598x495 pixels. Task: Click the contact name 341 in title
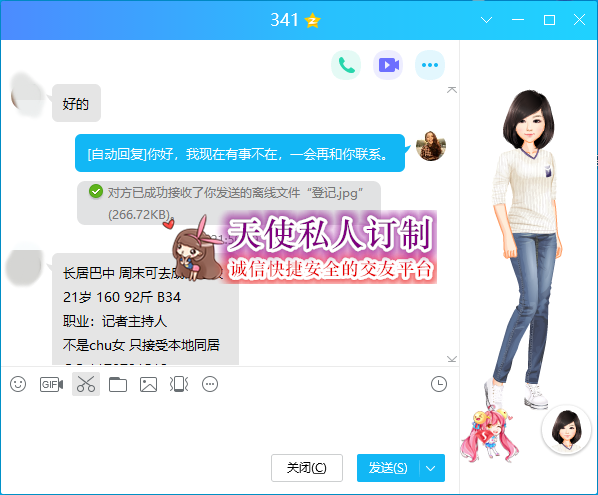pyautogui.click(x=284, y=20)
